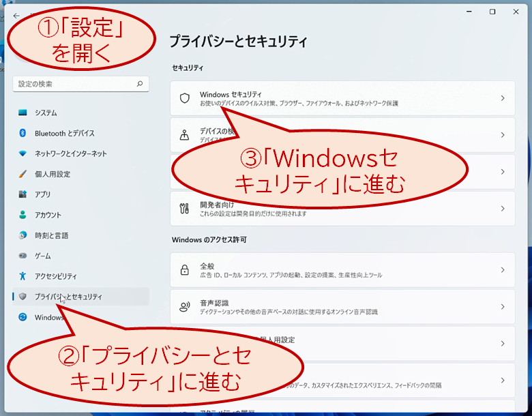Expand chevron on 個人用設定 permissions row

(x=503, y=344)
